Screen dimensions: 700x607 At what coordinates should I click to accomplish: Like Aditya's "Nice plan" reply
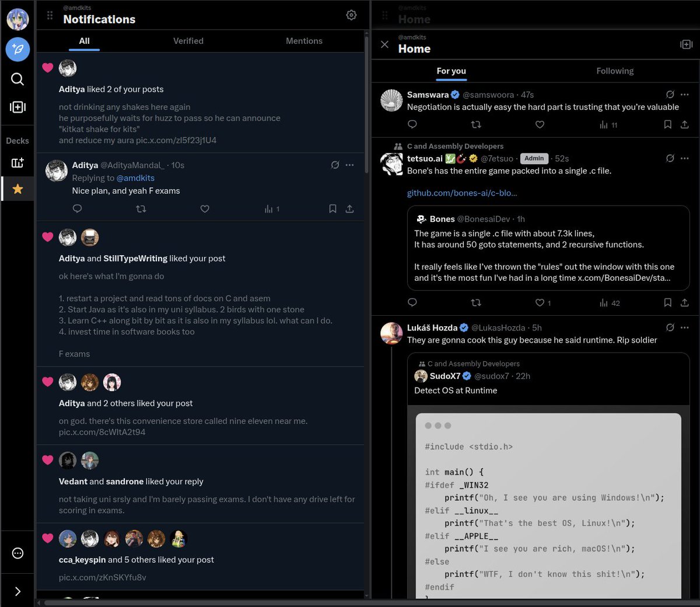point(205,208)
